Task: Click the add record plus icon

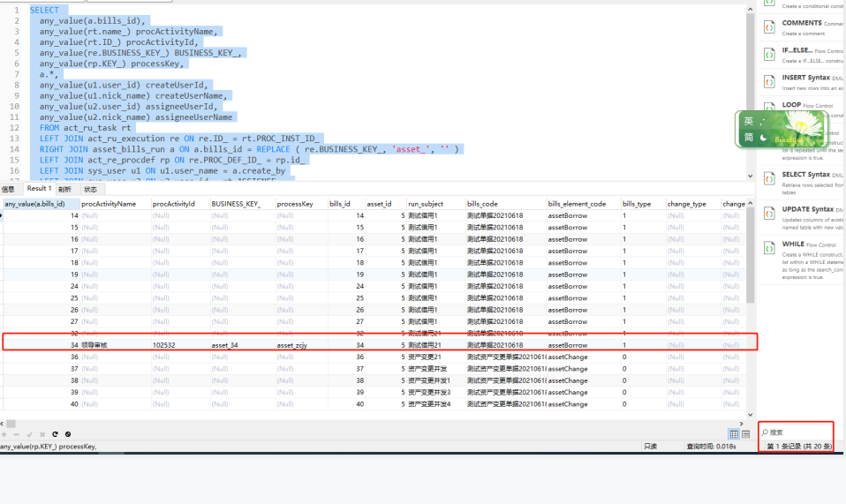Action: (4, 434)
